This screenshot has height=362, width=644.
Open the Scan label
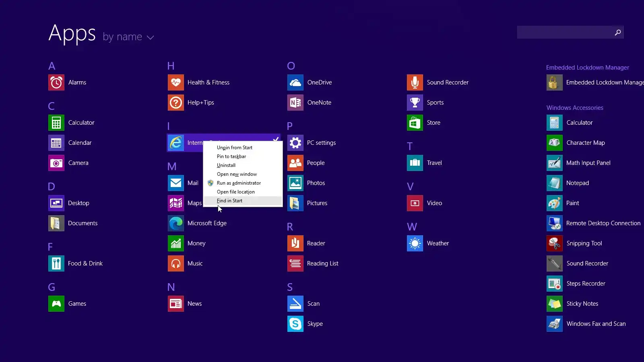314,304
